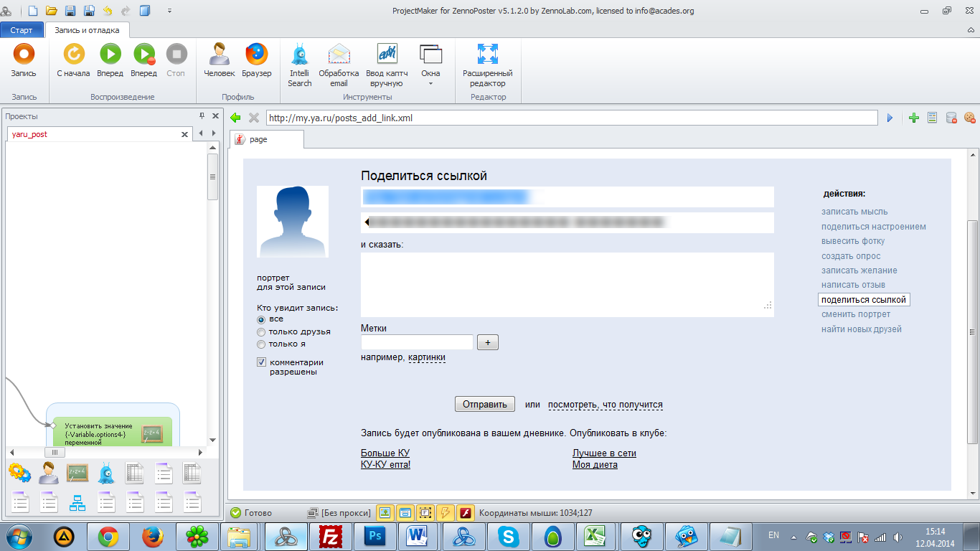980x551 pixels.
Task: Click the Больше КУ club link
Action: [385, 453]
